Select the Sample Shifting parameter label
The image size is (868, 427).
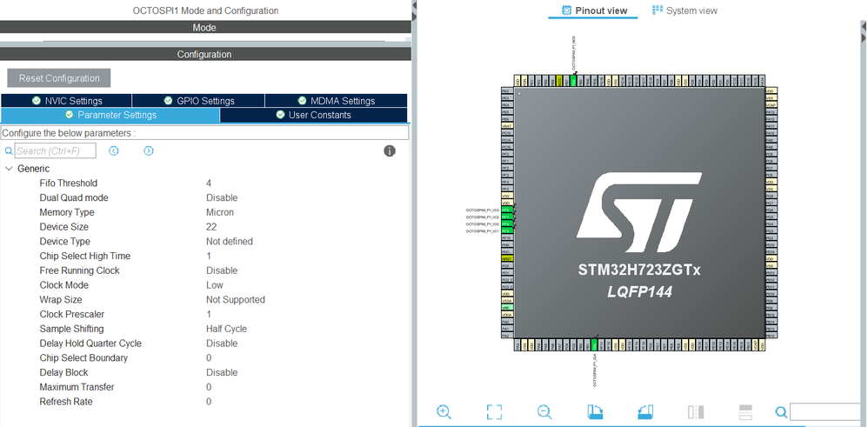click(71, 329)
